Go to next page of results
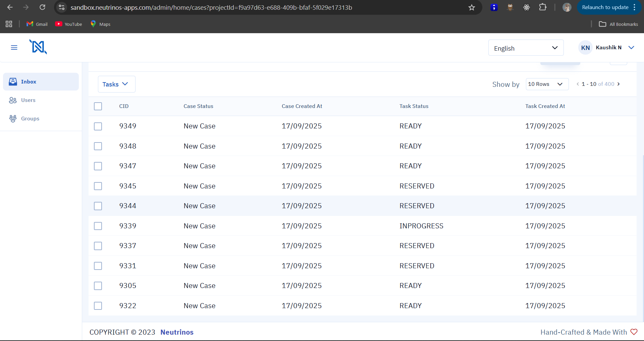 click(x=619, y=84)
